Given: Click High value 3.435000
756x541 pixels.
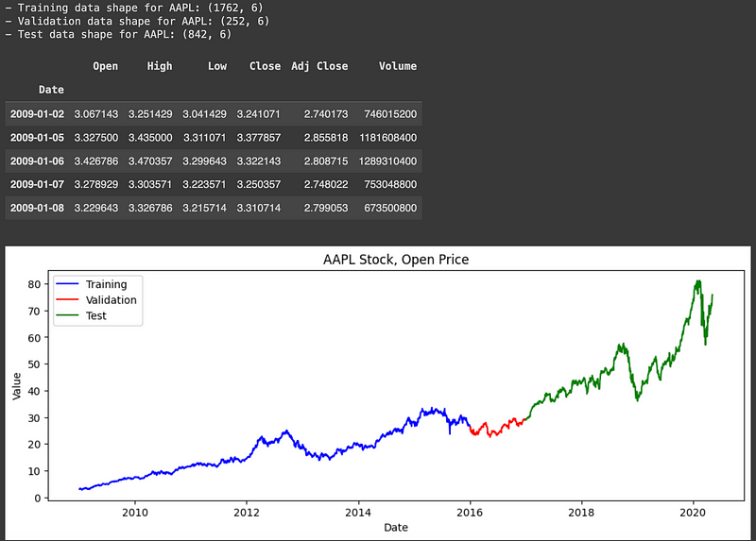Looking at the screenshot, I should click(x=150, y=138).
